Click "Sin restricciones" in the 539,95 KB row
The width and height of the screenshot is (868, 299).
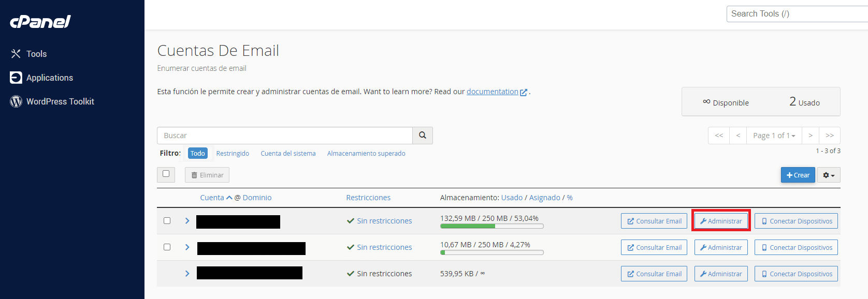(x=384, y=274)
